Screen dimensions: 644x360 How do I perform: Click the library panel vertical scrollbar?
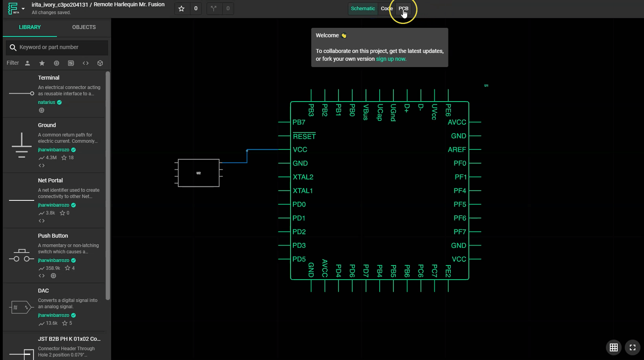tap(108, 185)
